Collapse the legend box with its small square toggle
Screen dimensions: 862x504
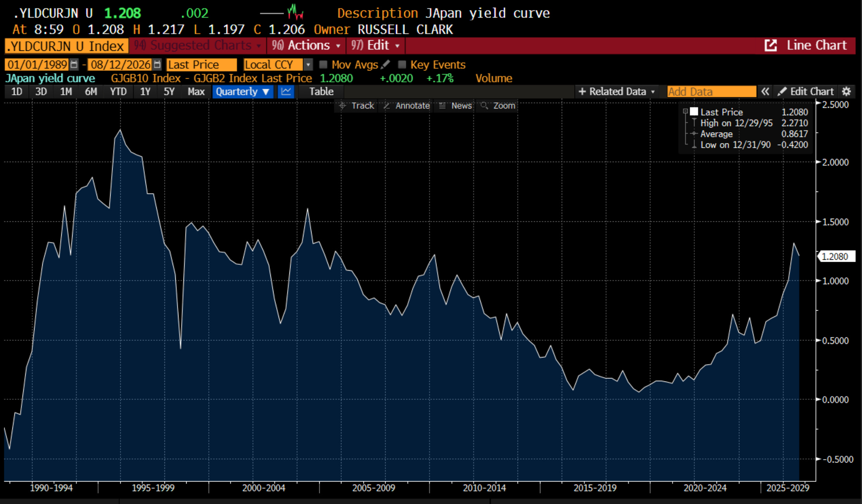685,111
